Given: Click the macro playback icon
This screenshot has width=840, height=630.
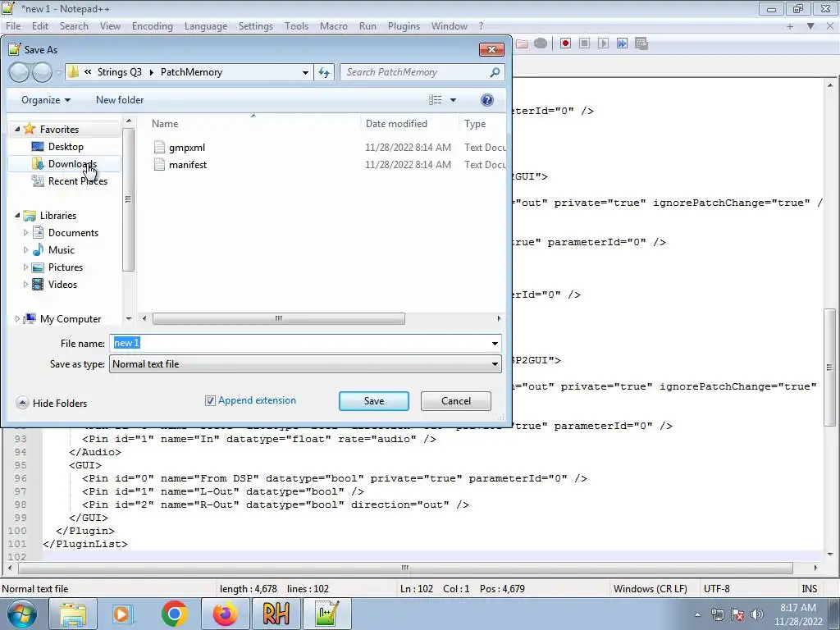Looking at the screenshot, I should coord(603,43).
